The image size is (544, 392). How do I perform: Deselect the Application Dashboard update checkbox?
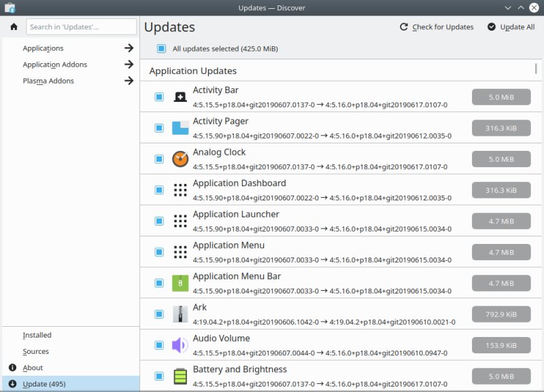158,190
